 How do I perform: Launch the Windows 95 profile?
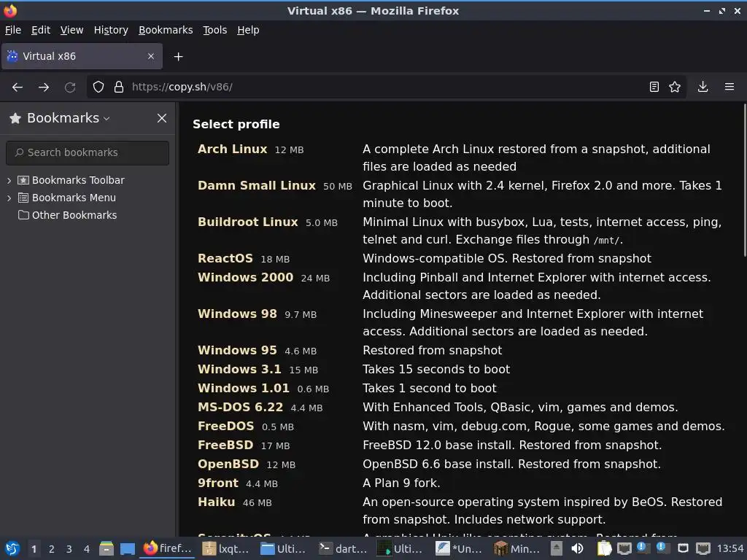[237, 351]
